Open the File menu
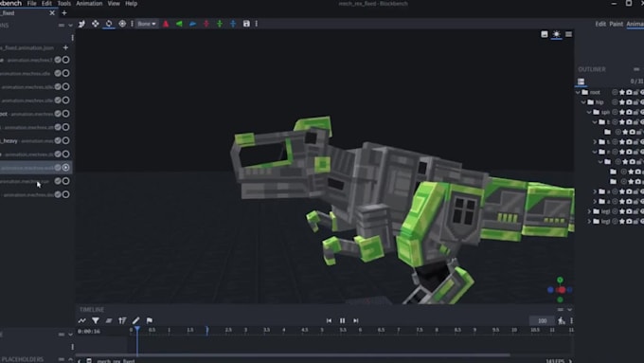644x363 pixels. point(31,3)
